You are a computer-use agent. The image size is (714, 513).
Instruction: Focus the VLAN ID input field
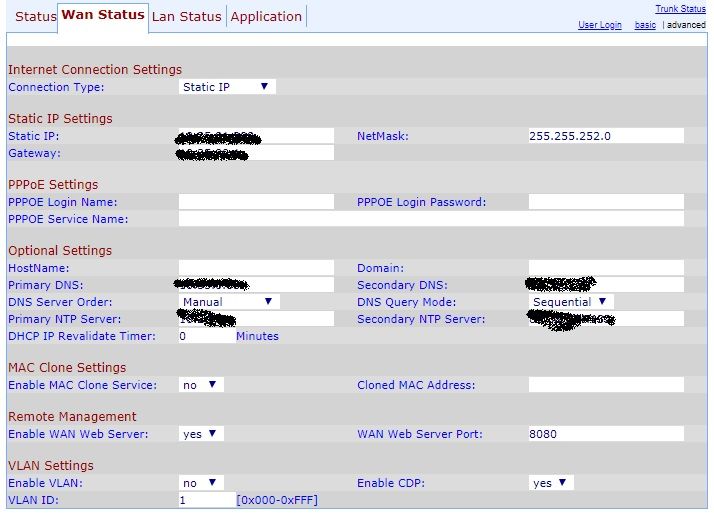207,500
